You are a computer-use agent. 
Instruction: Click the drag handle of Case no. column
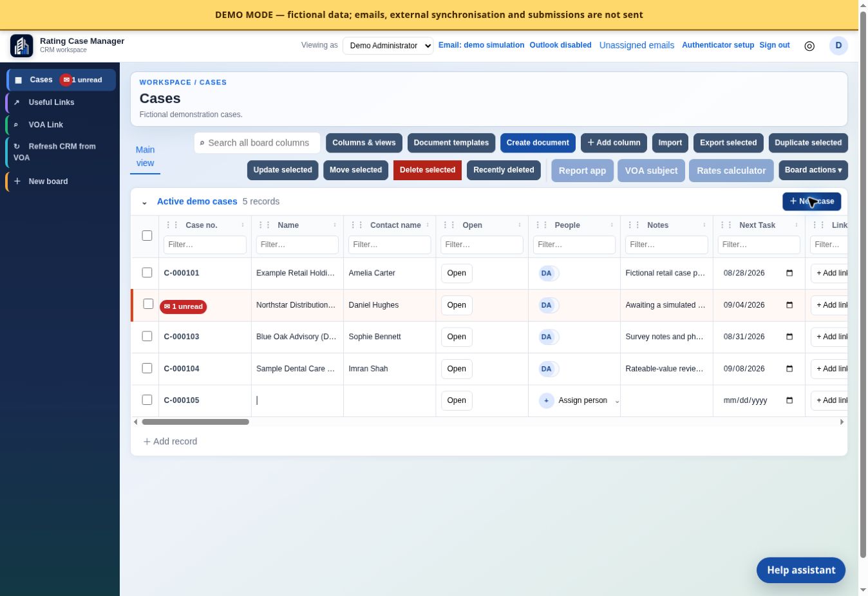(x=173, y=225)
